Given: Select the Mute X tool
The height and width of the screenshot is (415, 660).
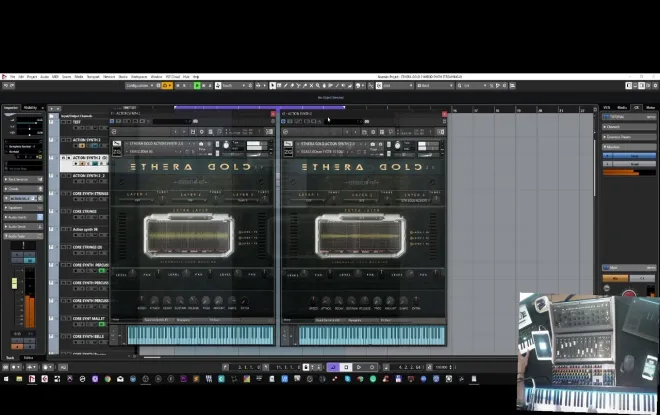Looking at the screenshot, I should (311, 85).
